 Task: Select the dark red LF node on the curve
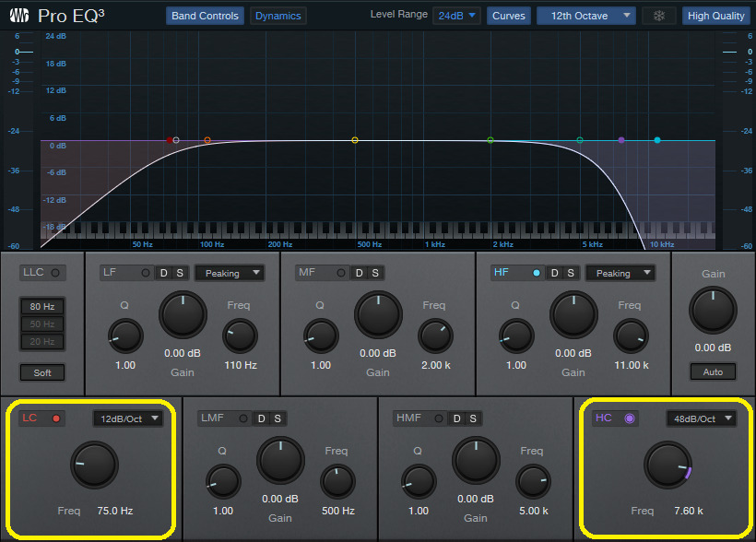(x=207, y=140)
